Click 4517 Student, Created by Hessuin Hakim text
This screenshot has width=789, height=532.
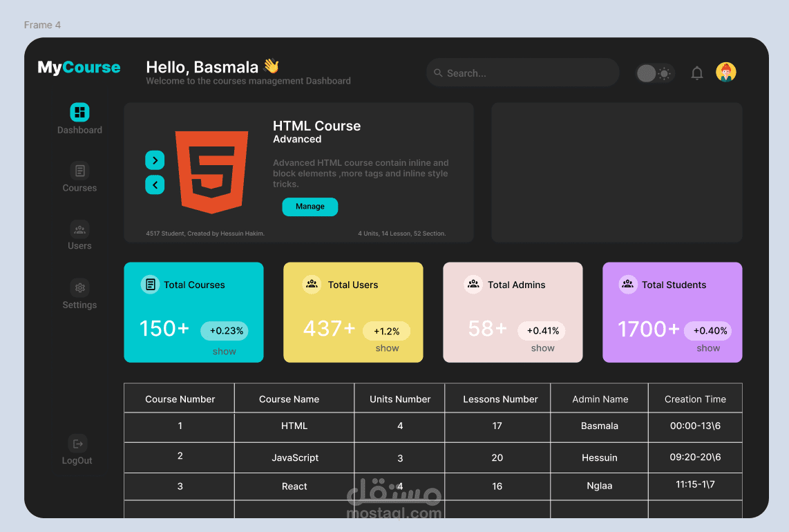pos(205,234)
